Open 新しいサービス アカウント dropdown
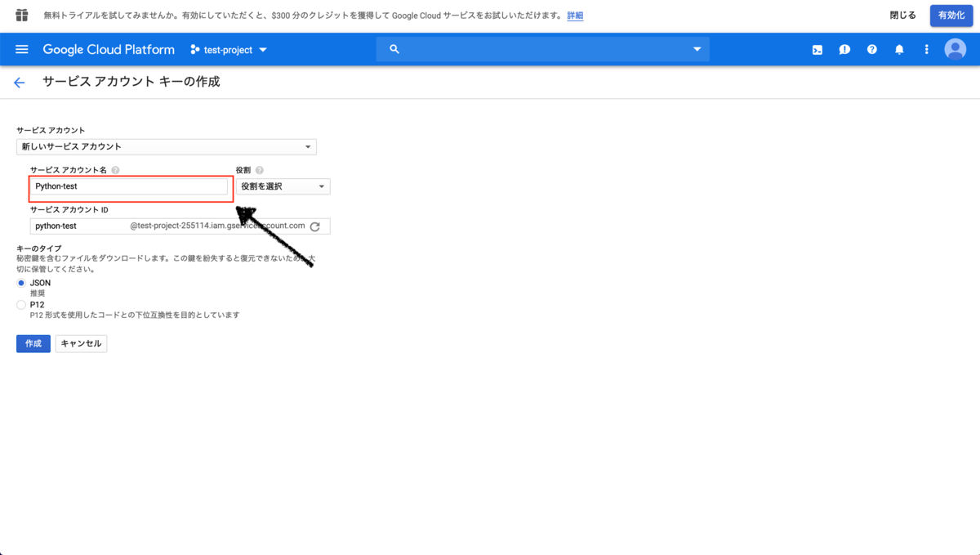The width and height of the screenshot is (980, 555). pyautogui.click(x=167, y=147)
